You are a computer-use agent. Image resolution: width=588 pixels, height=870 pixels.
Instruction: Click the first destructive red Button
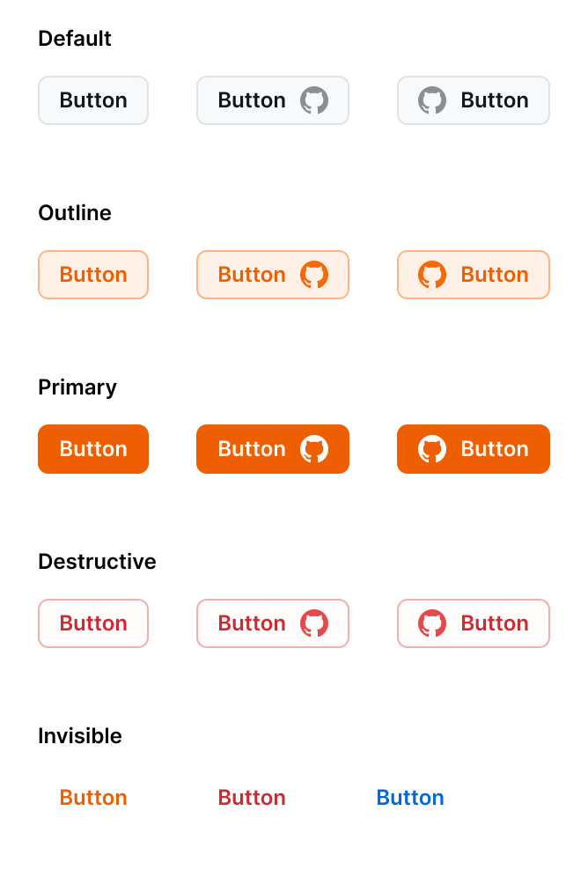pyautogui.click(x=93, y=623)
